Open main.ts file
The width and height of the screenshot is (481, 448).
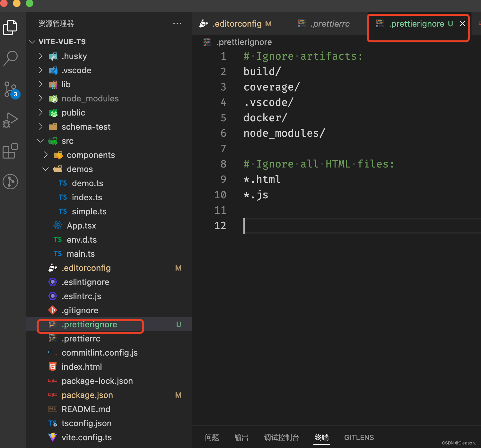81,254
